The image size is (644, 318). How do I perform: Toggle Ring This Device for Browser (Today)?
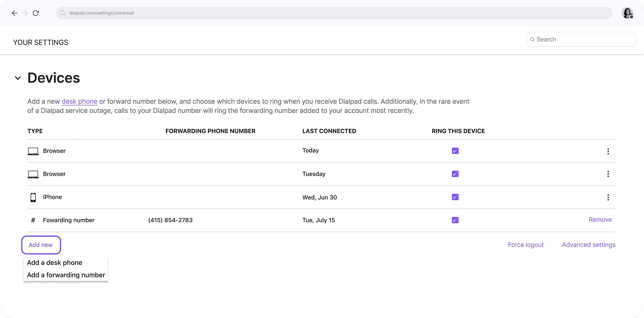455,151
